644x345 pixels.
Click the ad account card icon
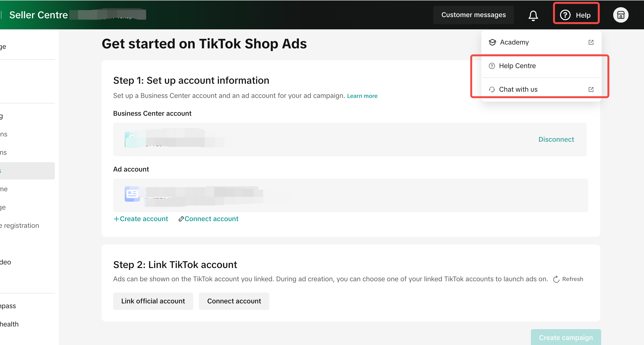[x=132, y=194]
